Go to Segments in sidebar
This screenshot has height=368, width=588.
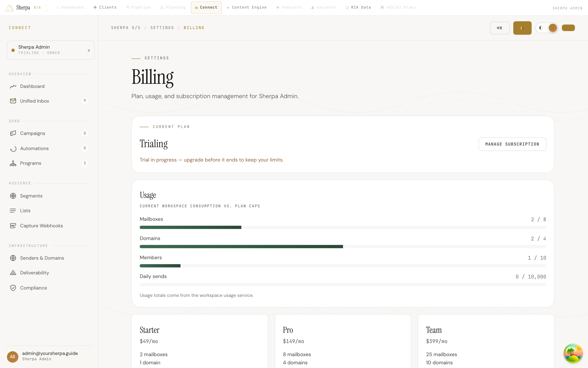[49, 196]
